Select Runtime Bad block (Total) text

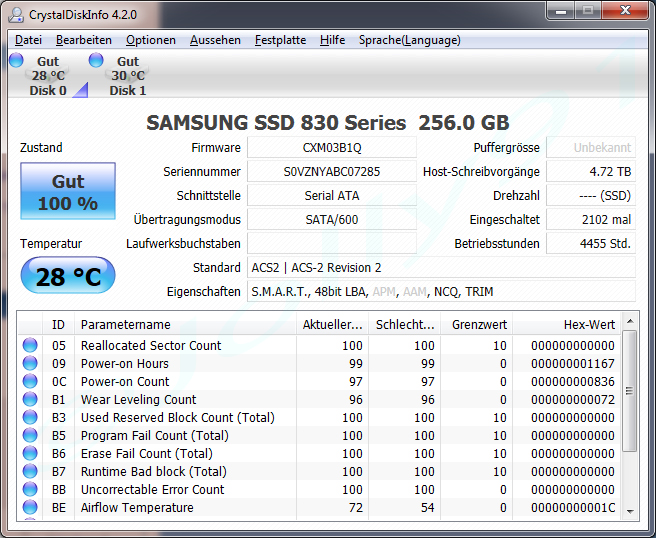coord(154,471)
